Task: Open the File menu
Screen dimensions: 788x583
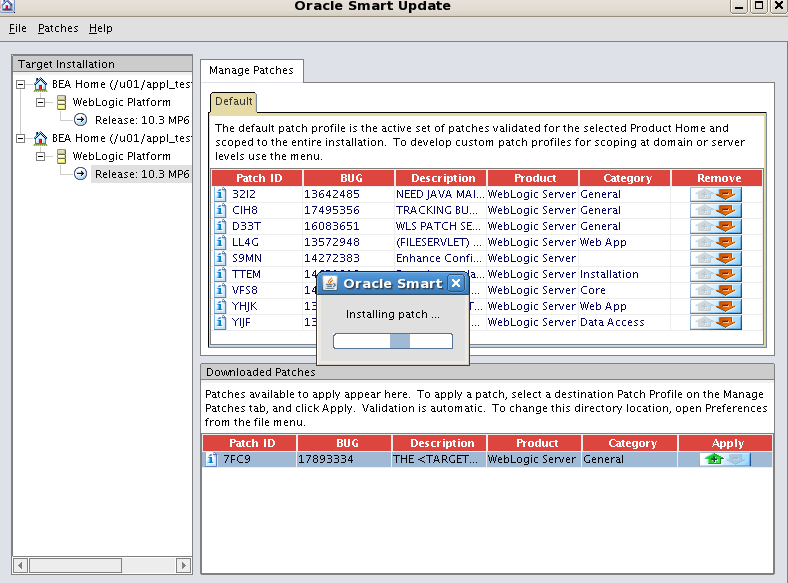Action: [18, 29]
